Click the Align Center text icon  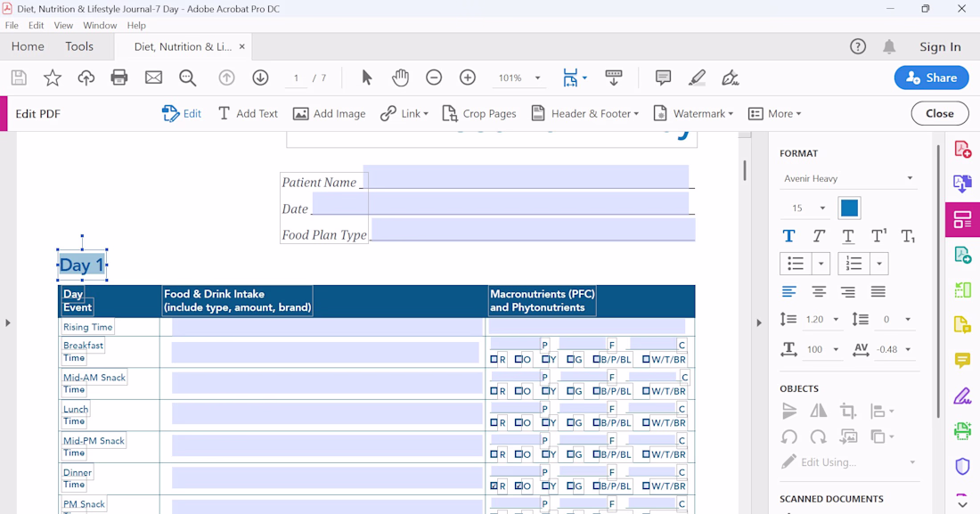coord(819,291)
